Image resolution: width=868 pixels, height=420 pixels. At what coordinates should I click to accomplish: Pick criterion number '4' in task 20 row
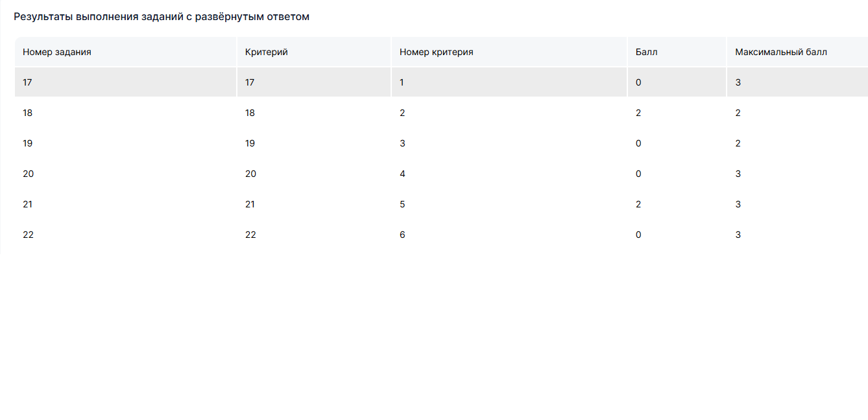pos(509,174)
